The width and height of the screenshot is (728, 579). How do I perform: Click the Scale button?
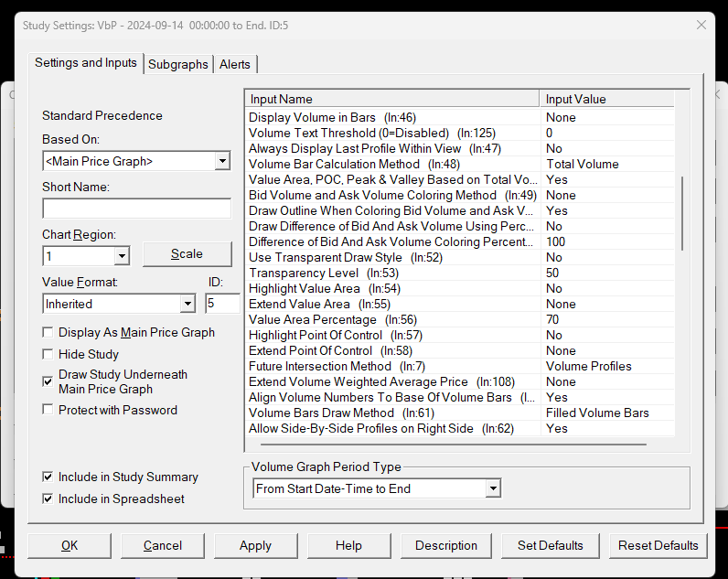(x=187, y=253)
